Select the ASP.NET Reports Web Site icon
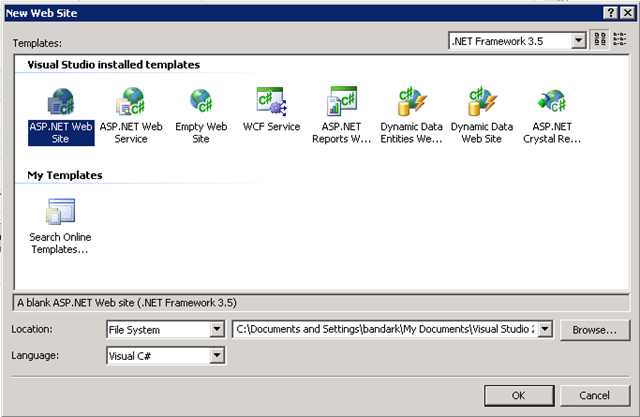This screenshot has width=640, height=417. (342, 101)
